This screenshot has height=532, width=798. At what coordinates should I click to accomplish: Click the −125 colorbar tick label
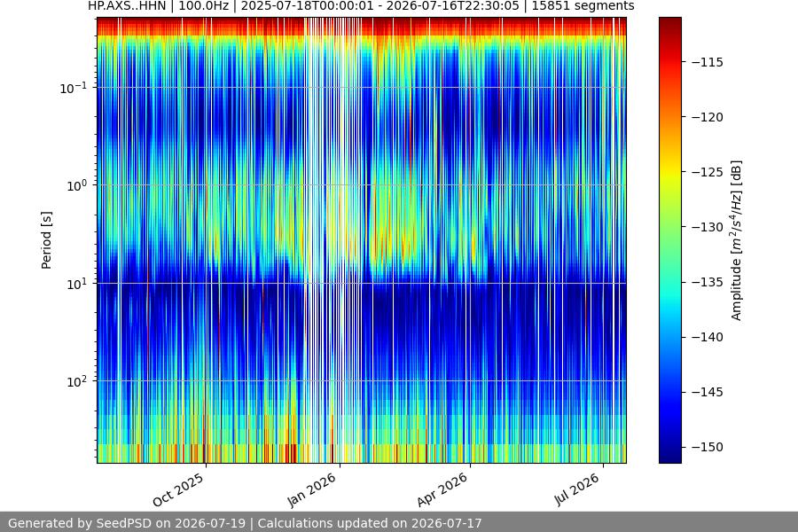(x=708, y=172)
